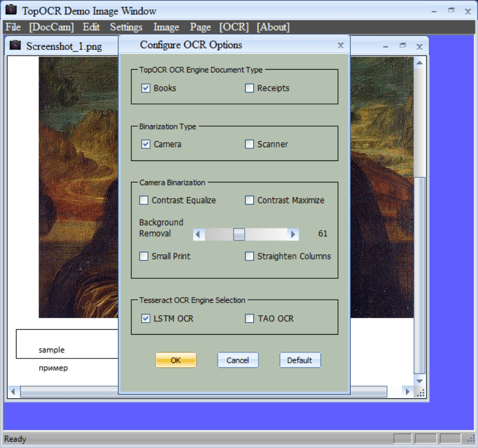478x448 pixels.
Task: Open the Settings menu
Action: pyautogui.click(x=126, y=27)
